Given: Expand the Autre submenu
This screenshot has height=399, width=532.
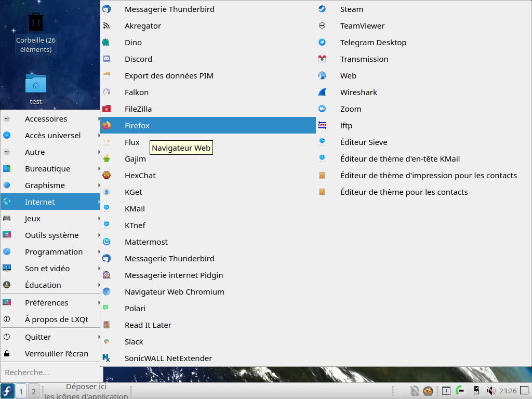Looking at the screenshot, I should 50,152.
